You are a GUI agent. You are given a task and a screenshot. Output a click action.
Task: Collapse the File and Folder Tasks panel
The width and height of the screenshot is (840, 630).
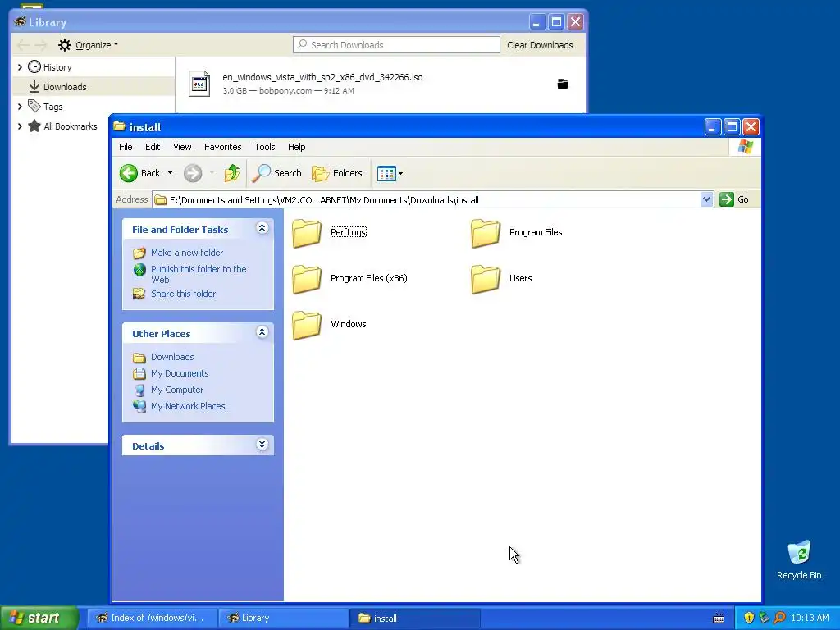(x=262, y=228)
